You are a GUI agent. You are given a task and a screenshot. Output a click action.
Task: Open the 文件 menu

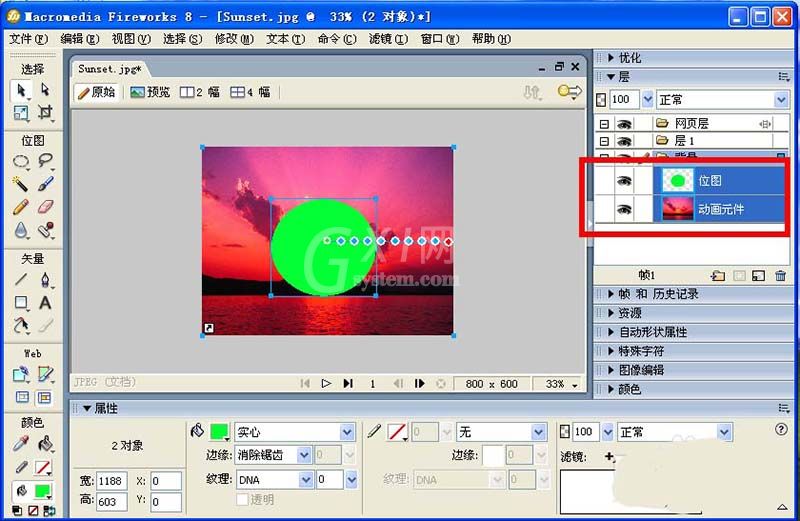click(x=28, y=39)
